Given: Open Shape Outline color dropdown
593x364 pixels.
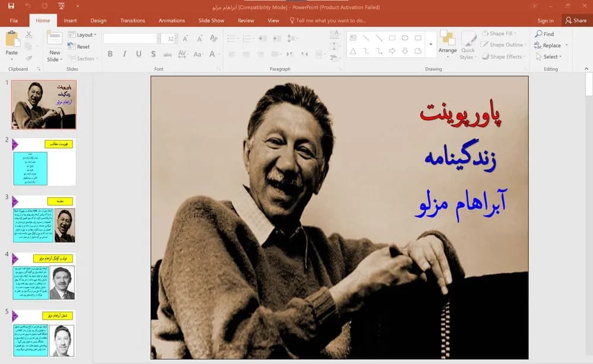Looking at the screenshot, I should click(x=503, y=44).
